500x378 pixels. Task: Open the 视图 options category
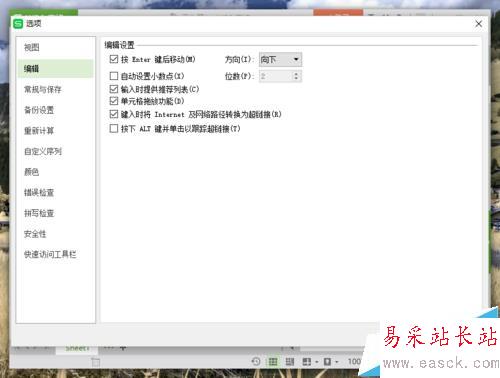(32, 47)
